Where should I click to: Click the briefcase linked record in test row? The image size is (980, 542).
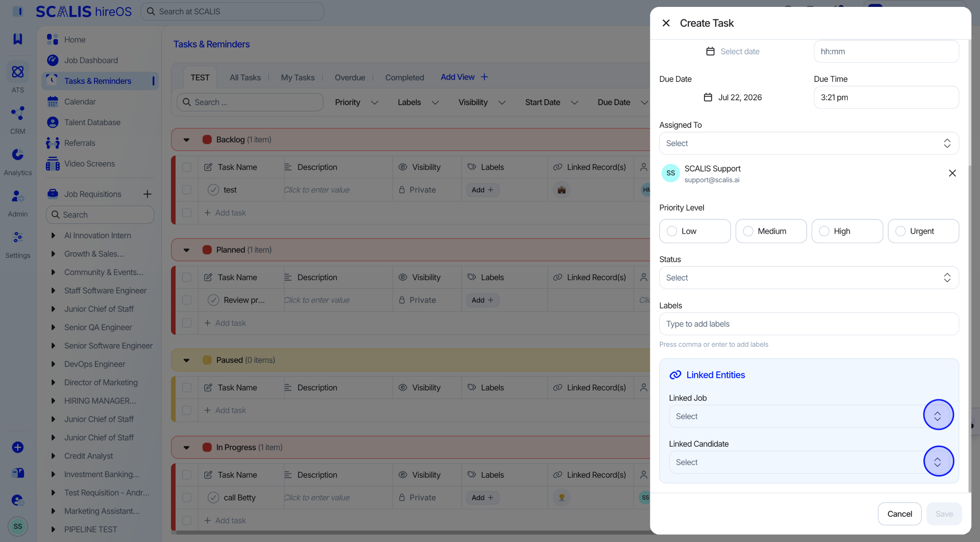(x=561, y=189)
